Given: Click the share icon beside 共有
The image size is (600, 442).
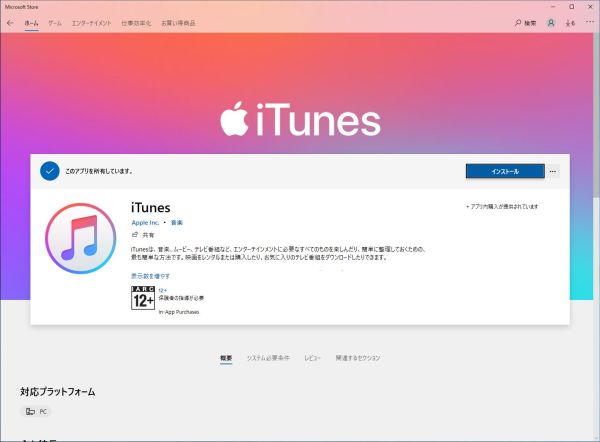Looking at the screenshot, I should [135, 234].
